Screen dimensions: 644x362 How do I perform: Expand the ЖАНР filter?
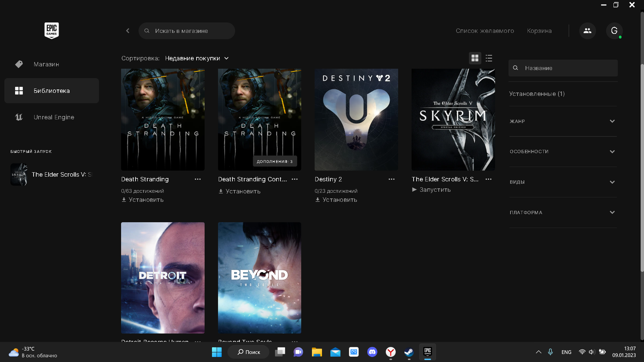point(563,121)
